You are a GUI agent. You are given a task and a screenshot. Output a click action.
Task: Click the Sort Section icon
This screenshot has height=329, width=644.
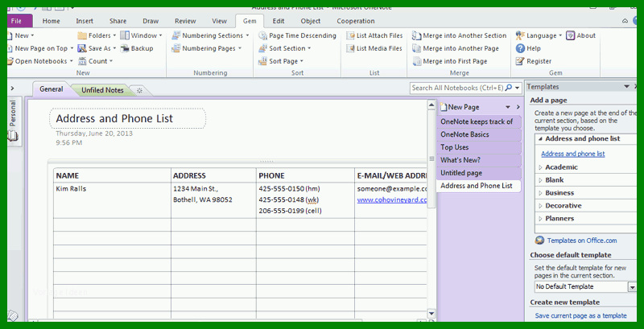click(263, 48)
